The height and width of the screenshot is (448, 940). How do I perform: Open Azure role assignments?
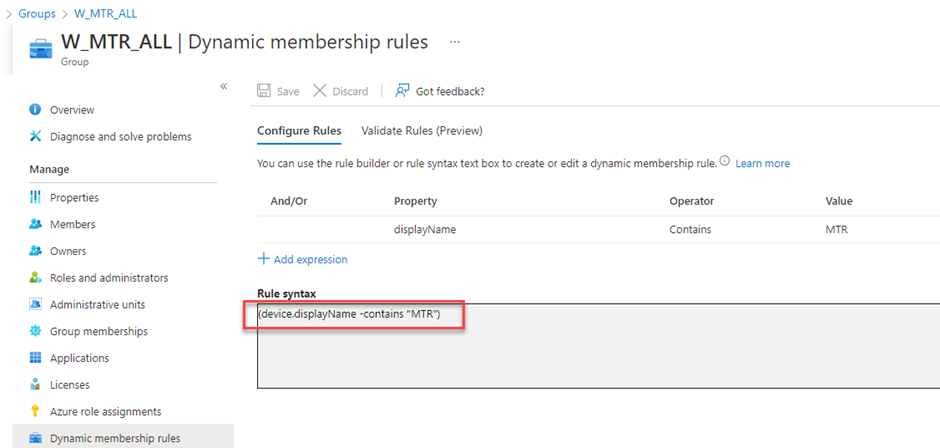(x=106, y=411)
